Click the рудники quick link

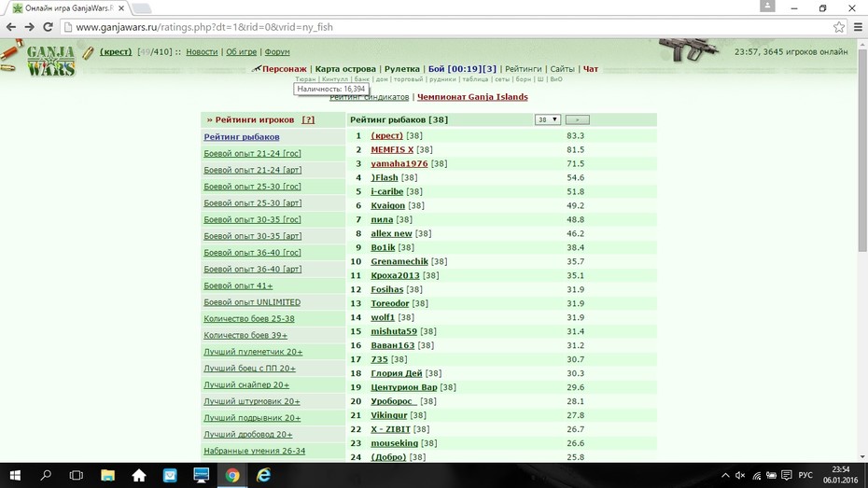click(x=442, y=79)
